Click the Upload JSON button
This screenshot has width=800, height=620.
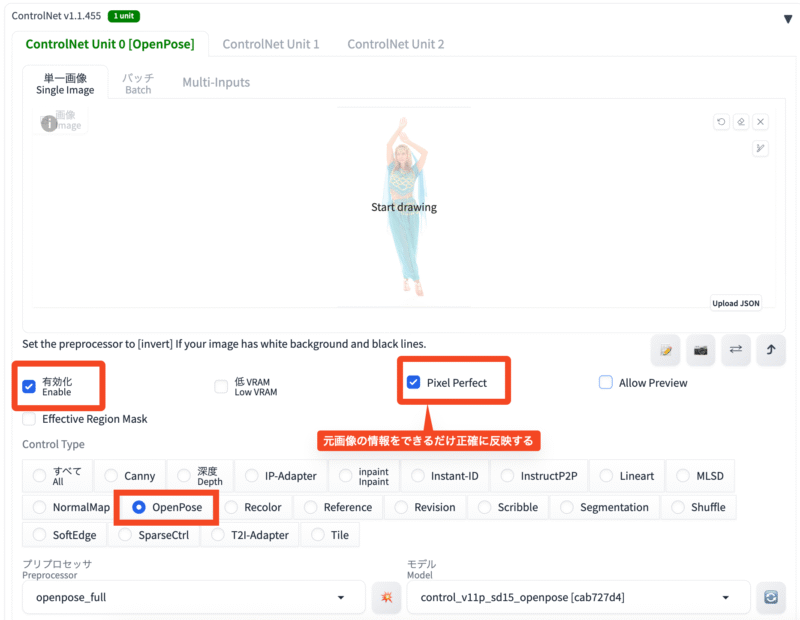click(x=736, y=303)
